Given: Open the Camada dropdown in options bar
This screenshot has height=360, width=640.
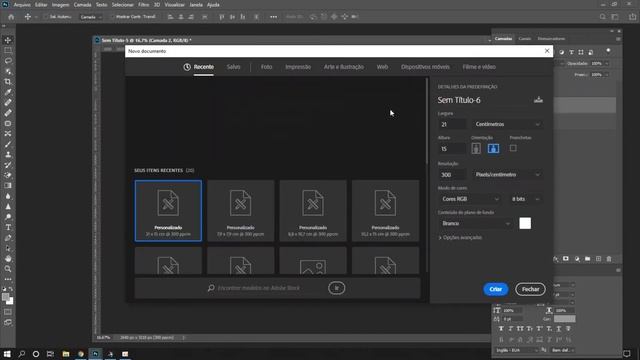Looking at the screenshot, I should [x=91, y=17].
